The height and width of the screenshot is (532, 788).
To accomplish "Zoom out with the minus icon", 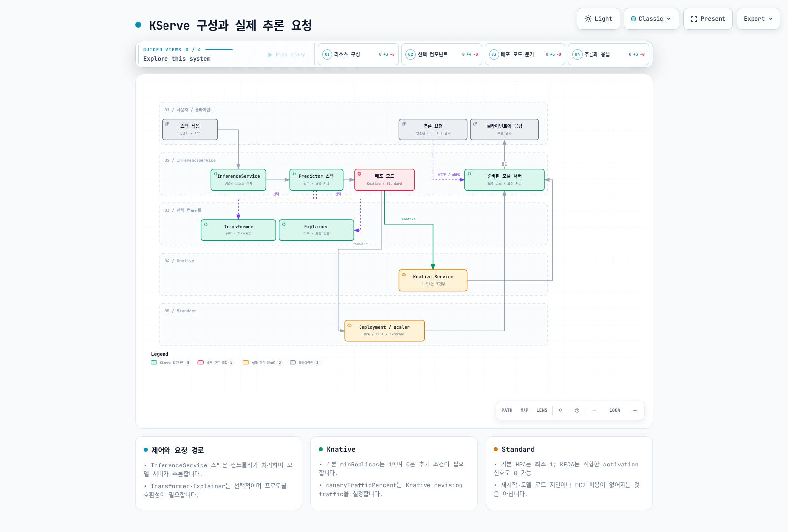I will pyautogui.click(x=594, y=410).
